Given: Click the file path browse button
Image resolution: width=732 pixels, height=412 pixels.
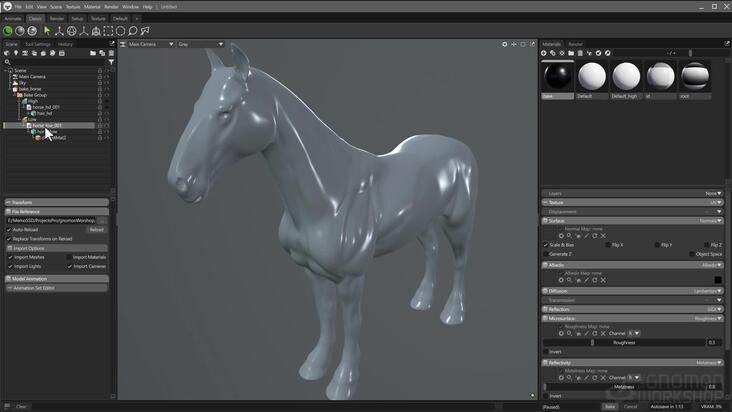Looking at the screenshot, I should click(x=103, y=220).
